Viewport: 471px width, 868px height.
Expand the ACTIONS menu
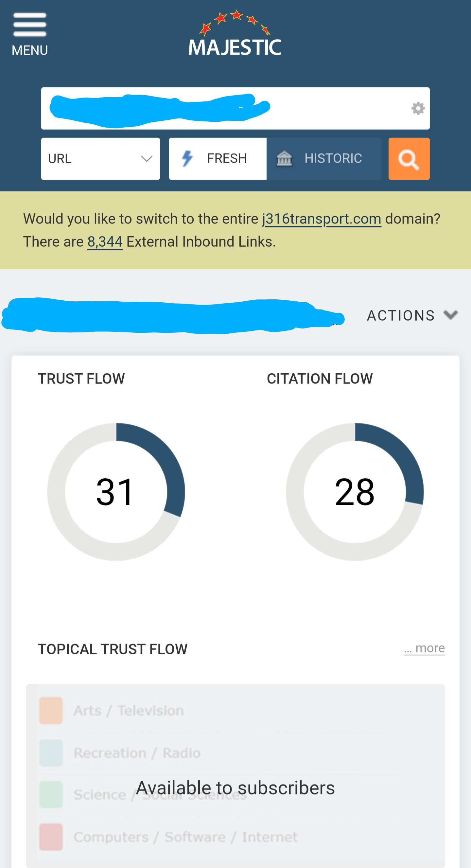[x=401, y=316]
